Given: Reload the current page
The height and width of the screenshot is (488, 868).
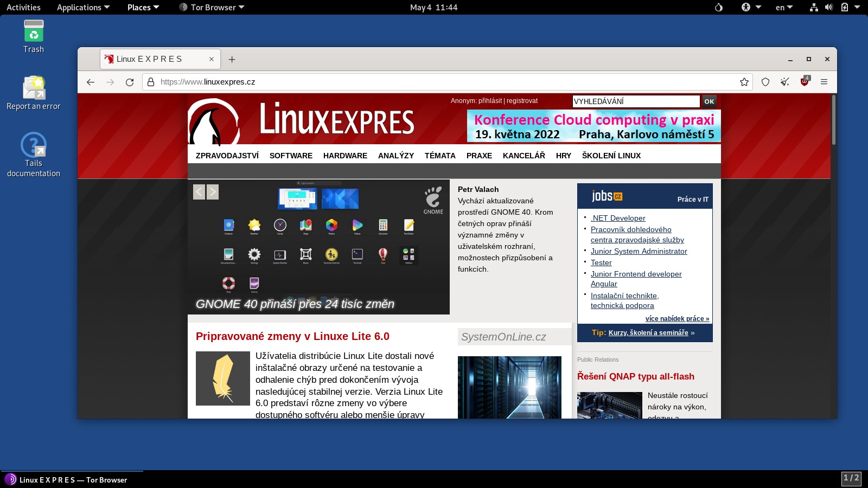Looking at the screenshot, I should click(130, 82).
